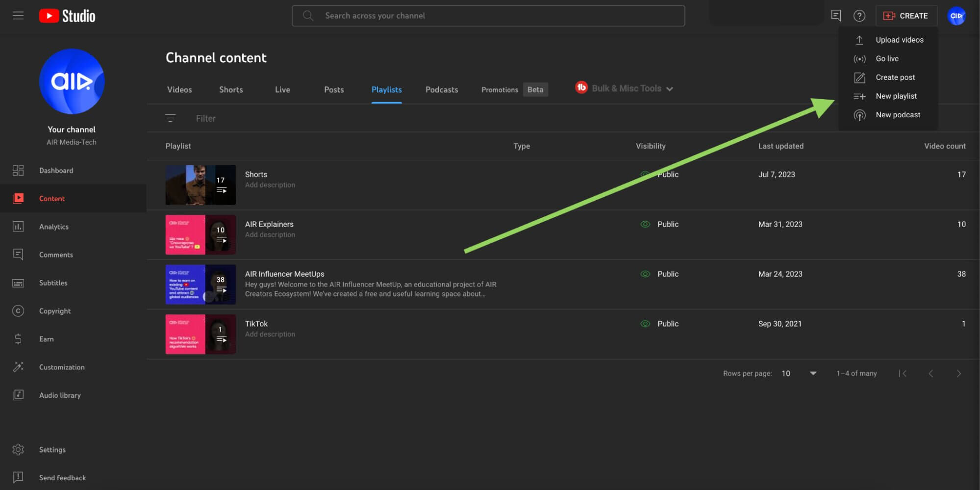Screen dimensions: 980x490
Task: Open the hamburger navigation menu
Action: 18,16
